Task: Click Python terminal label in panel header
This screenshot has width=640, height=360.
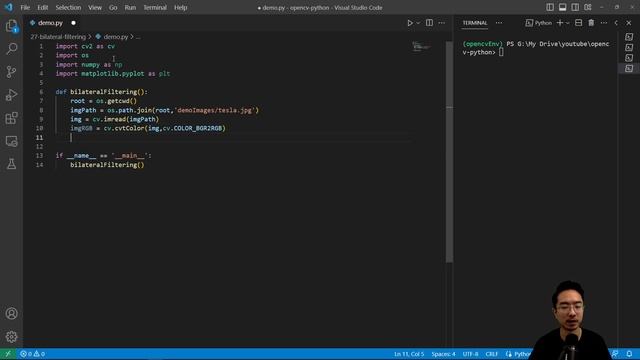Action: (x=539, y=23)
